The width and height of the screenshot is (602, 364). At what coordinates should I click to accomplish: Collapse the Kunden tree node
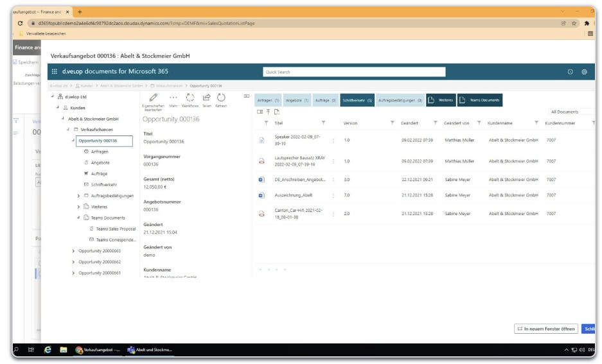point(58,107)
